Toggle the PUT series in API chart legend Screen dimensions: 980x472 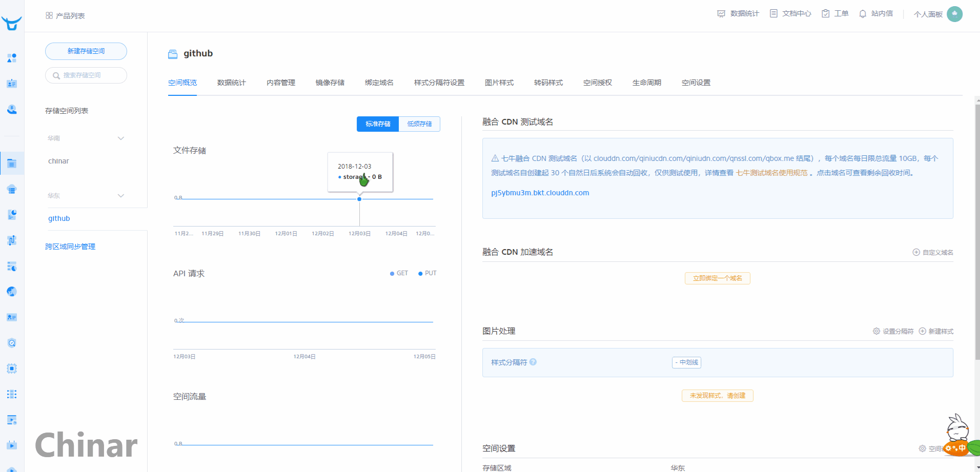point(427,273)
